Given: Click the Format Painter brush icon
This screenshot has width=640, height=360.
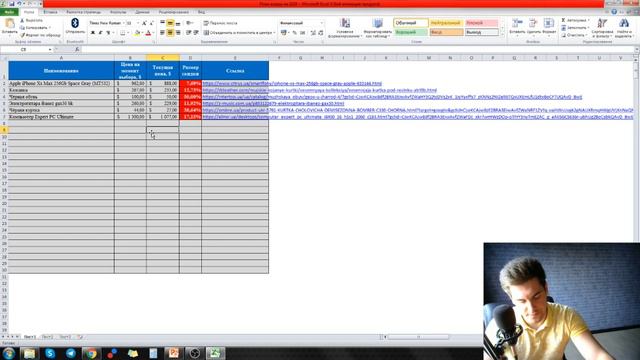Looking at the screenshot, I should pos(23,35).
